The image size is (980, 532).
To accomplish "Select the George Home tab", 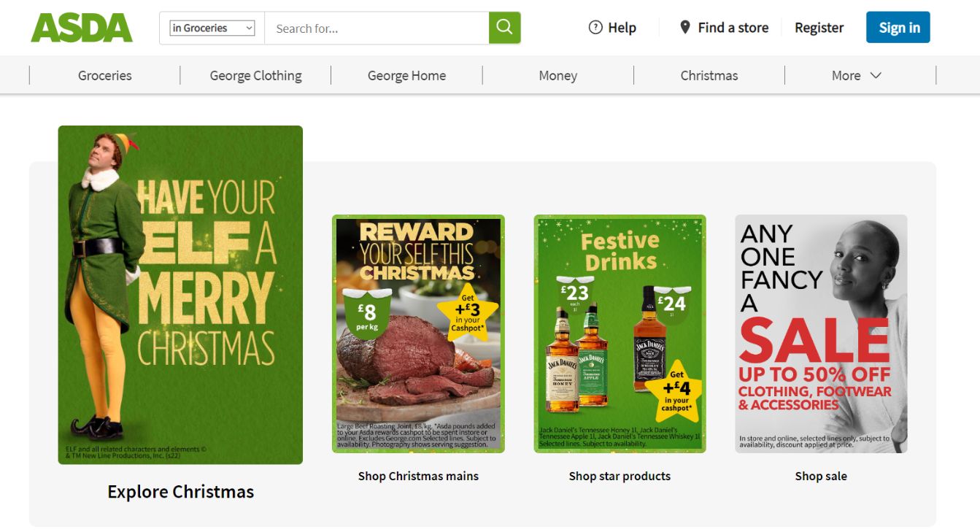I will 406,75.
